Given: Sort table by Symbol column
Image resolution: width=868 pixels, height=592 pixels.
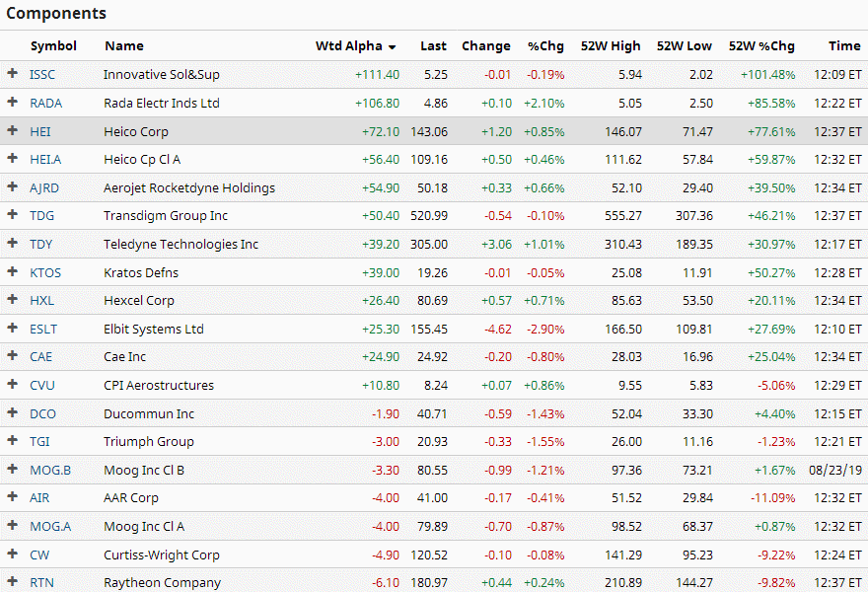Looking at the screenshot, I should (x=53, y=46).
